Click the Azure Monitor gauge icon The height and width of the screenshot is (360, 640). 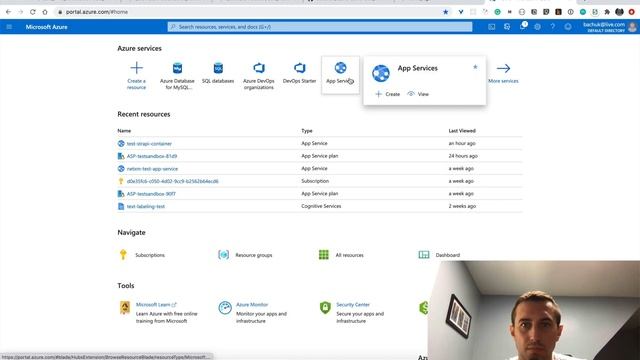pyautogui.click(x=225, y=307)
